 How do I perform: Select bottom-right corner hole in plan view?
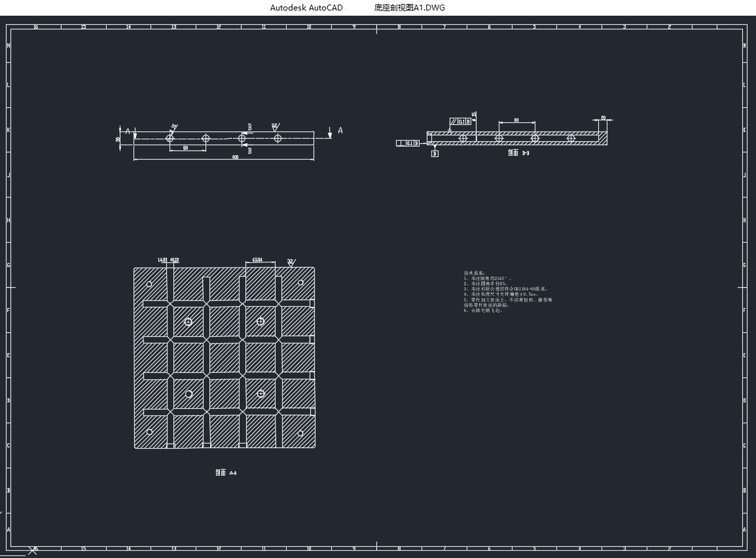pos(300,433)
